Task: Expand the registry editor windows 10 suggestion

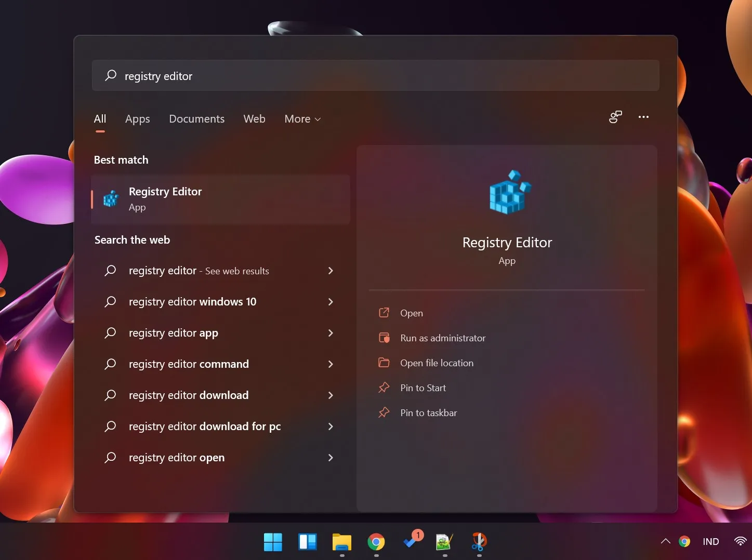Action: tap(192, 302)
